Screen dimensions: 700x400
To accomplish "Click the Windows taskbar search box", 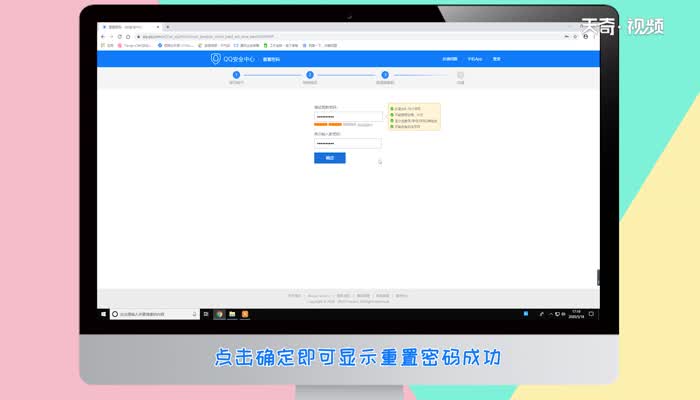I will (x=154, y=314).
